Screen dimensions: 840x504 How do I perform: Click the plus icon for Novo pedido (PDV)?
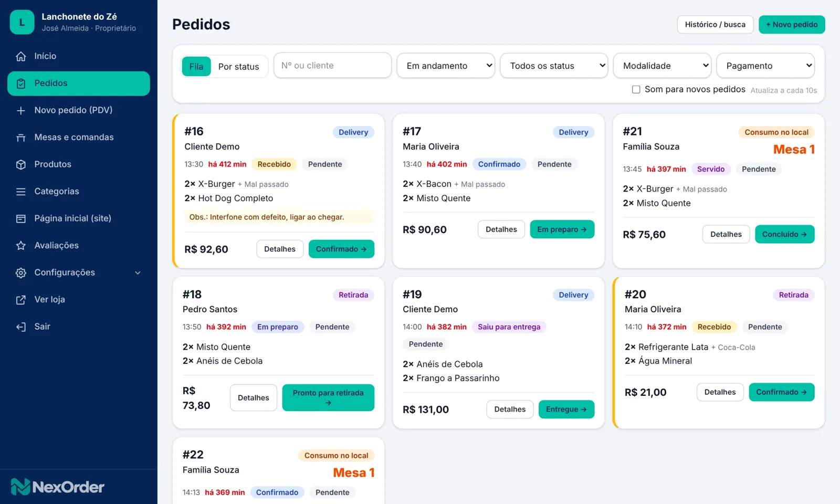(21, 110)
